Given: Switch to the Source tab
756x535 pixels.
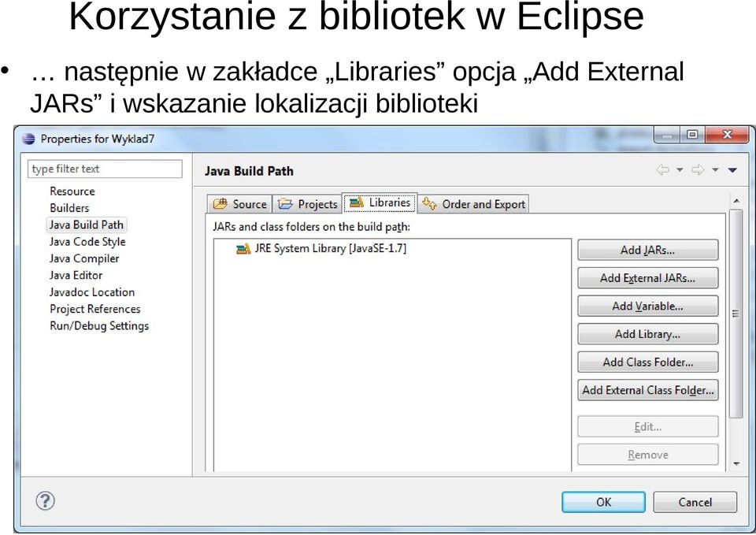Looking at the screenshot, I should point(239,204).
